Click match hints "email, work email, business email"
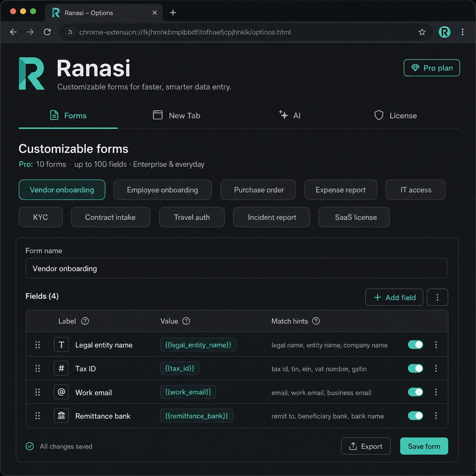The height and width of the screenshot is (476, 476). pos(321,392)
